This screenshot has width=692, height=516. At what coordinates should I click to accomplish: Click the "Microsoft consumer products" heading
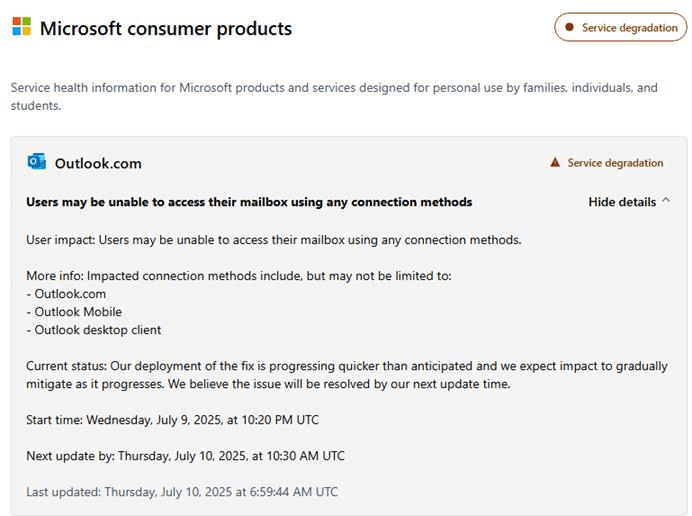pos(166,28)
